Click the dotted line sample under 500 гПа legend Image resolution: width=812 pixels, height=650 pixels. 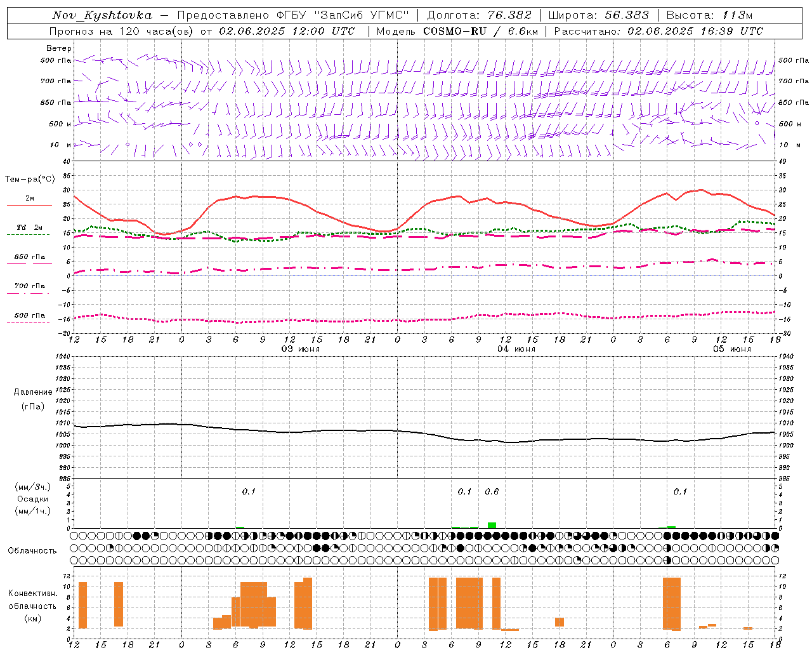coord(29,322)
